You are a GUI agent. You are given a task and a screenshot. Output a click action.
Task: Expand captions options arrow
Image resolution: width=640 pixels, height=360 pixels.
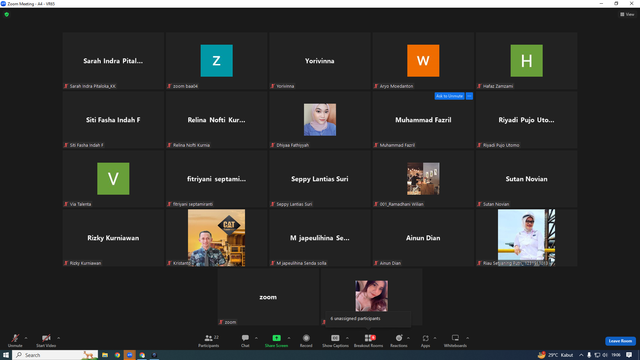[347, 338]
